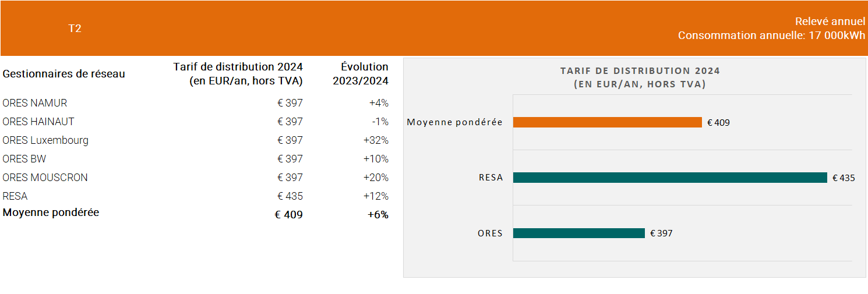Click the 'Consommation annuelle: 17 000kWh' text

(771, 36)
